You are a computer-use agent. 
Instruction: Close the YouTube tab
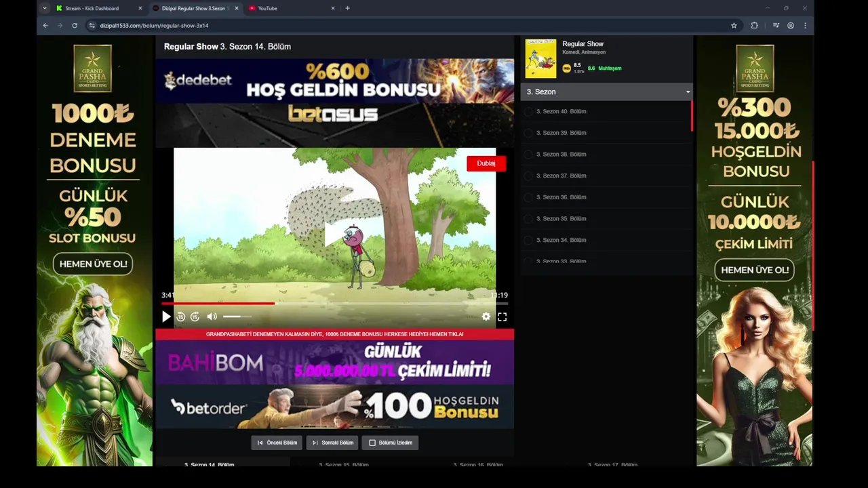pyautogui.click(x=333, y=8)
